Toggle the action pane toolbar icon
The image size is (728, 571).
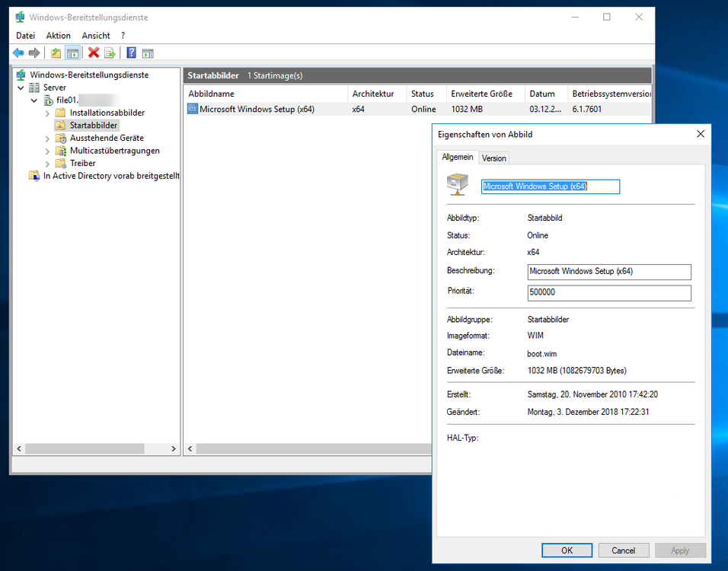148,53
